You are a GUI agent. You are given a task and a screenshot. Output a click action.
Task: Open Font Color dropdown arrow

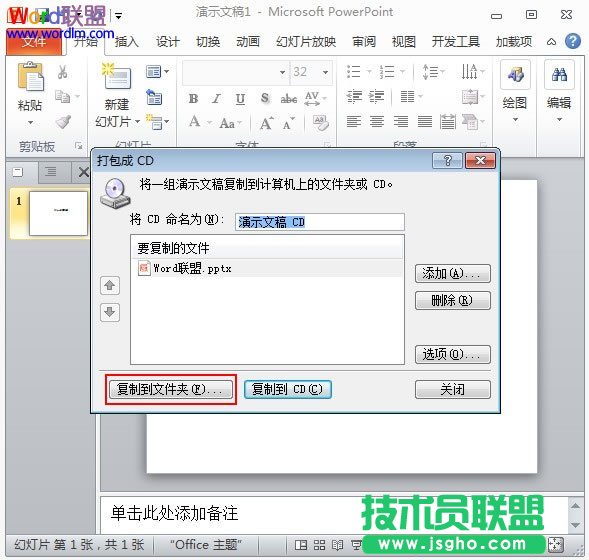[x=209, y=123]
